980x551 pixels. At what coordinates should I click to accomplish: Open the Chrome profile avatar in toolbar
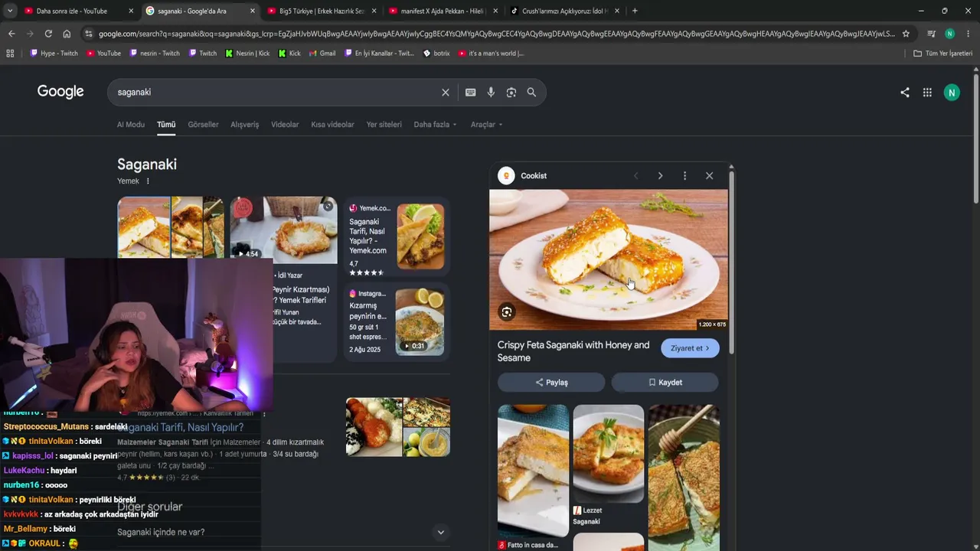(x=949, y=34)
